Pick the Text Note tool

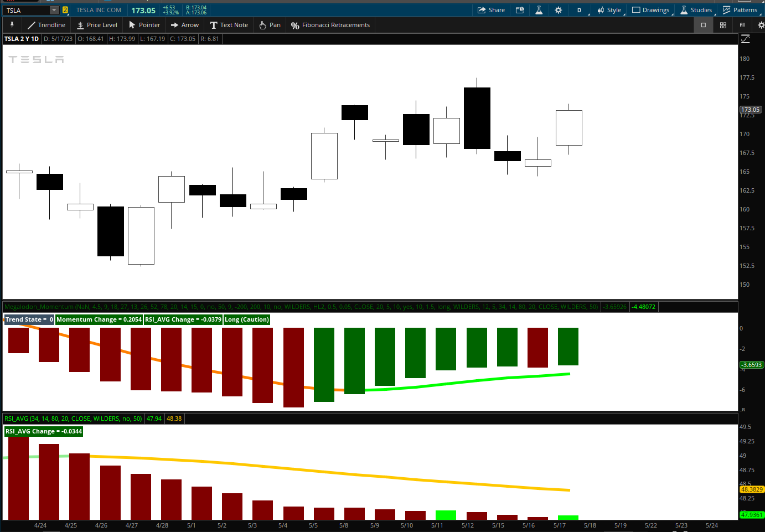pos(229,25)
